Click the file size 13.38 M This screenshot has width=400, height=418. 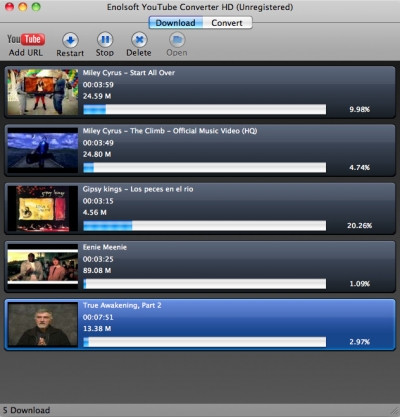coord(97,328)
